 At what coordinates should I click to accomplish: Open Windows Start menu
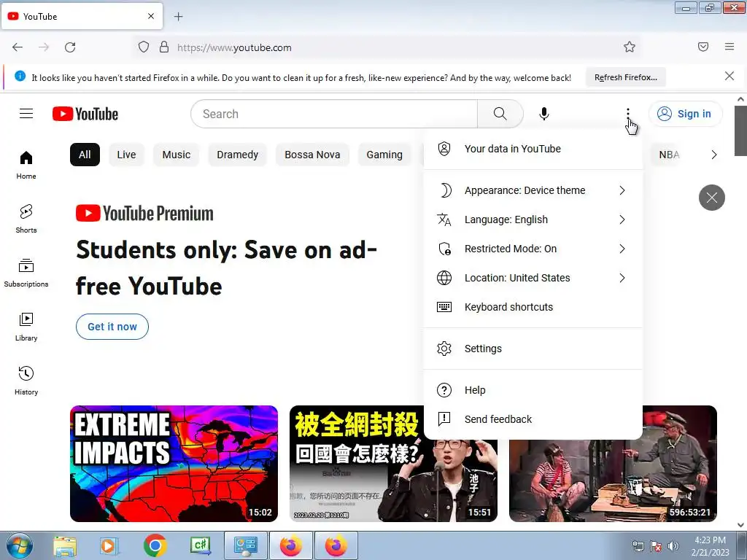[20, 545]
